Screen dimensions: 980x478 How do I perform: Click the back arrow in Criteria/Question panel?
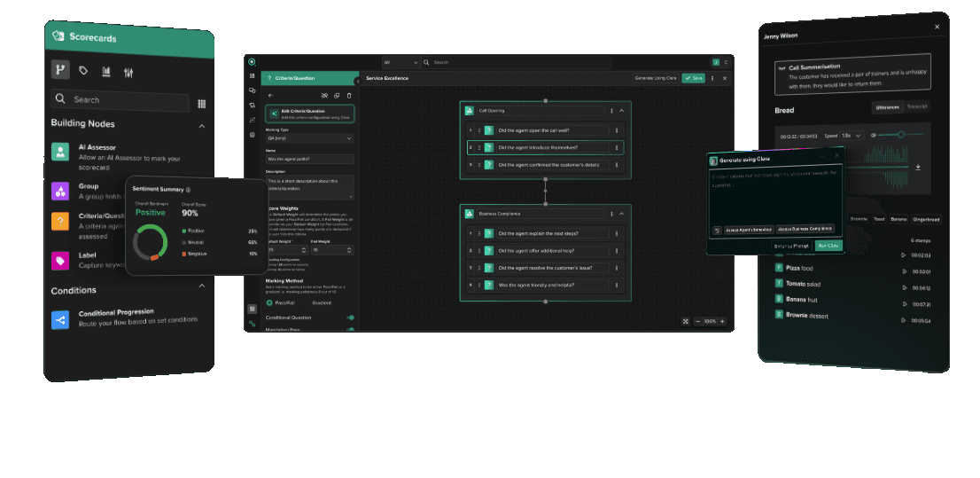point(270,95)
